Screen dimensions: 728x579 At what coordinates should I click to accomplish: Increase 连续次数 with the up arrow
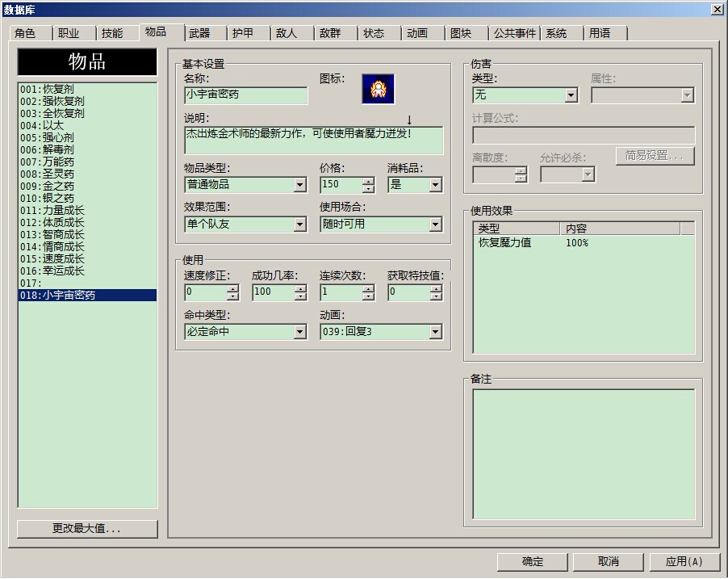[x=368, y=288]
